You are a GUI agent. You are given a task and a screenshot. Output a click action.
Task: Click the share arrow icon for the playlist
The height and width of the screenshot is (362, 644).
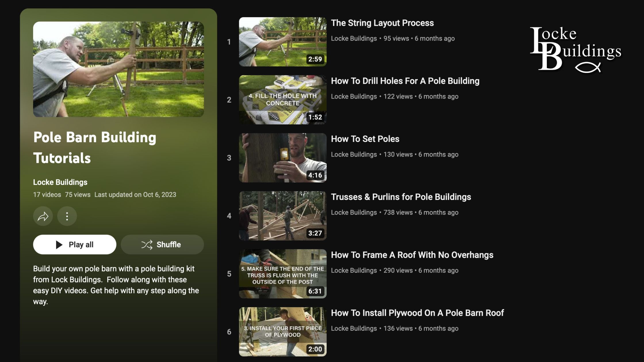[43, 216]
